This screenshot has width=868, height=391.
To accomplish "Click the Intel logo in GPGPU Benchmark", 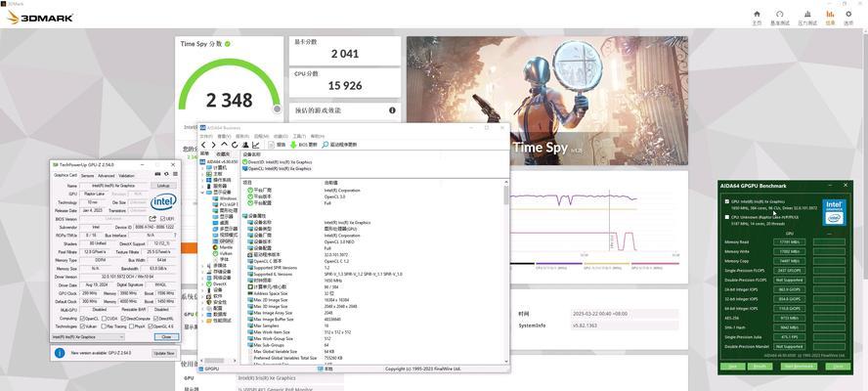I will pyautogui.click(x=834, y=212).
